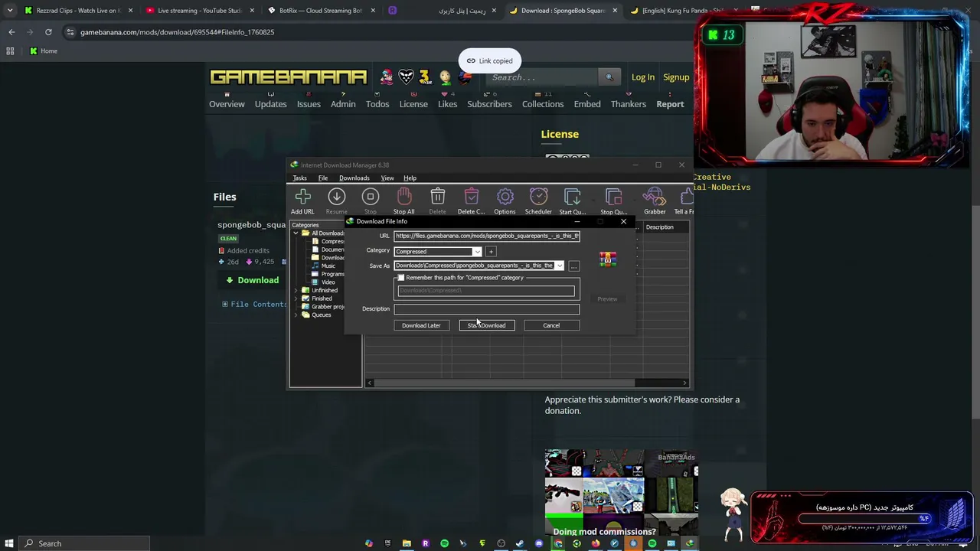Open the Save As path dropdown
The width and height of the screenshot is (980, 551).
pos(559,266)
